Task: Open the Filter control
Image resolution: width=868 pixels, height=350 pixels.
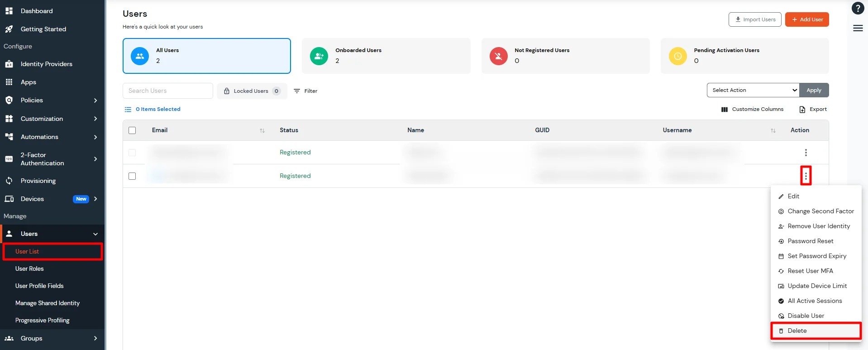Action: point(305,91)
